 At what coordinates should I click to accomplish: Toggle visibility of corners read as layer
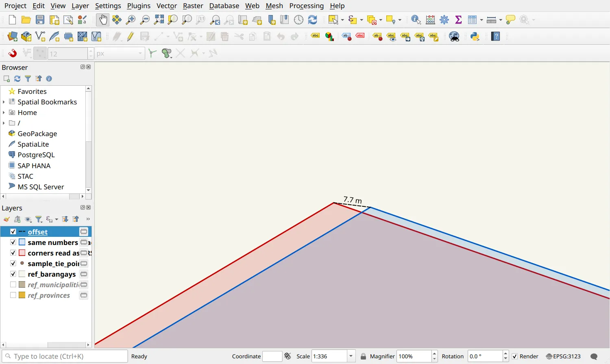coord(13,253)
